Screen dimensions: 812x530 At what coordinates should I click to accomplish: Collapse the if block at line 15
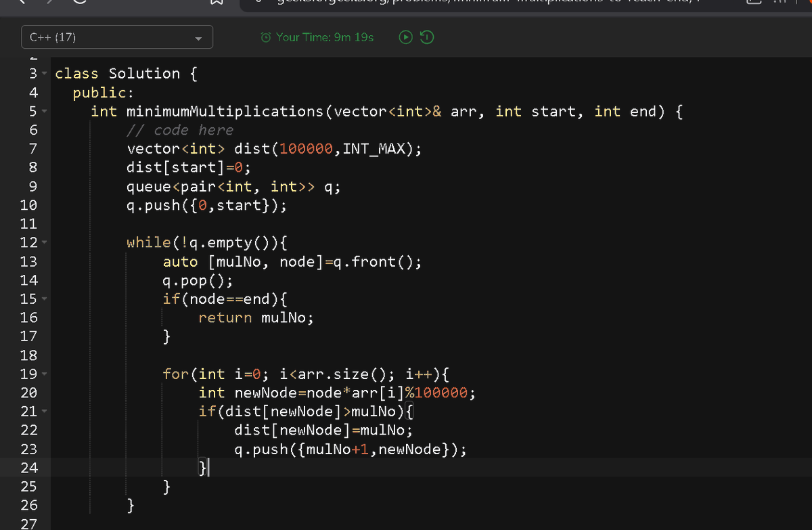(x=43, y=299)
